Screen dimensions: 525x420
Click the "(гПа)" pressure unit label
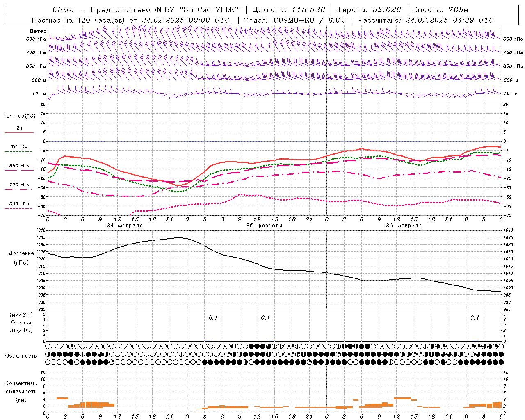pyautogui.click(x=21, y=262)
